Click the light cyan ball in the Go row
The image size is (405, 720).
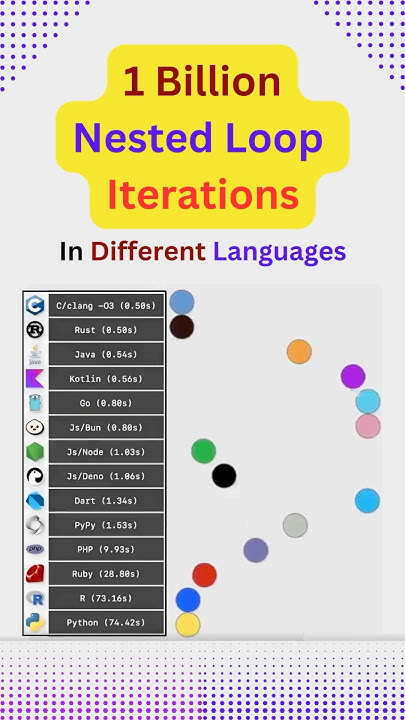[x=368, y=401]
